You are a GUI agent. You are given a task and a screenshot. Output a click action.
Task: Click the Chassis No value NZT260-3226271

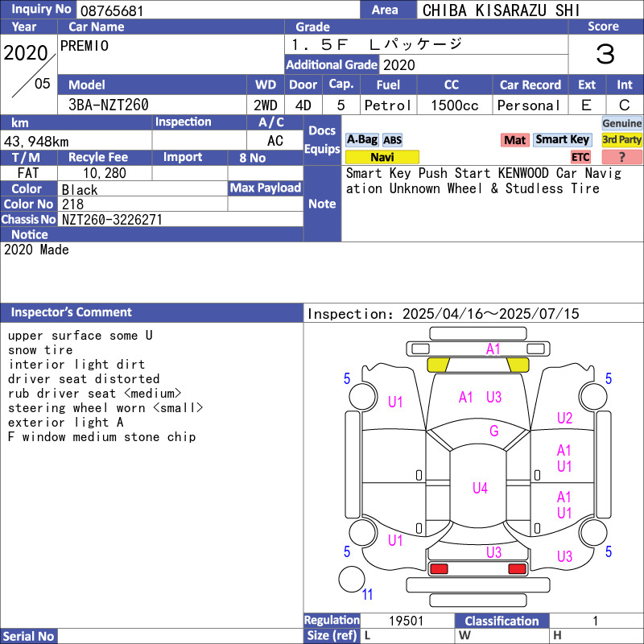point(112,219)
